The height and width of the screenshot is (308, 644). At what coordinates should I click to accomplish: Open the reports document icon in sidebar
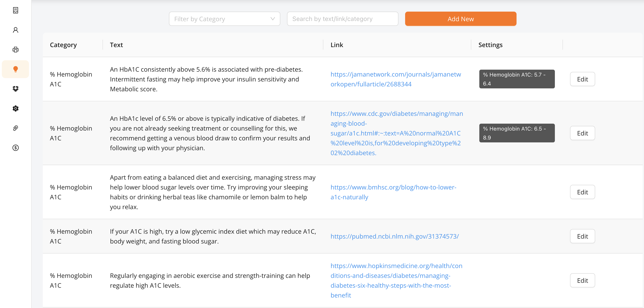coord(16,10)
